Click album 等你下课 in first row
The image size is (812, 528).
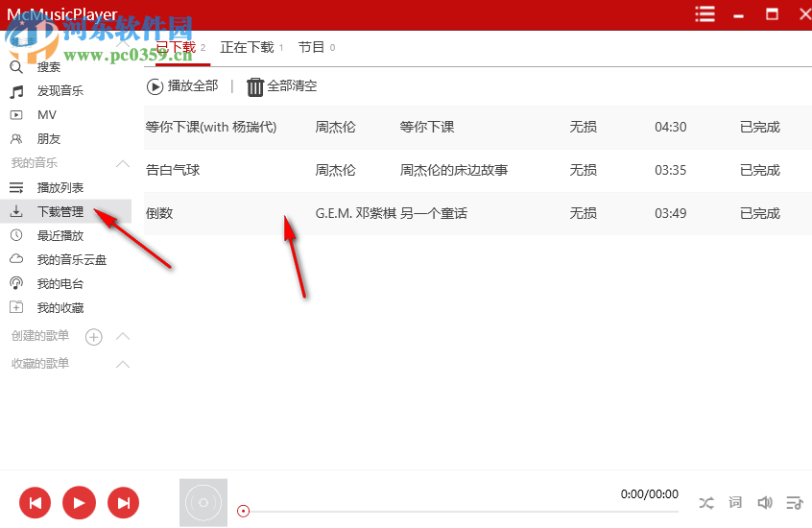(x=427, y=127)
